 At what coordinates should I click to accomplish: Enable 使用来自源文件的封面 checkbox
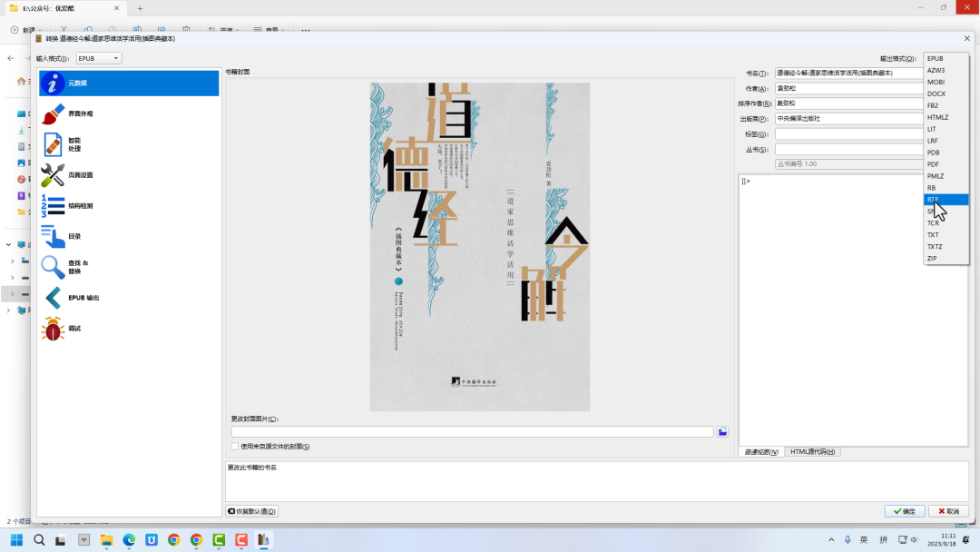[x=235, y=447]
